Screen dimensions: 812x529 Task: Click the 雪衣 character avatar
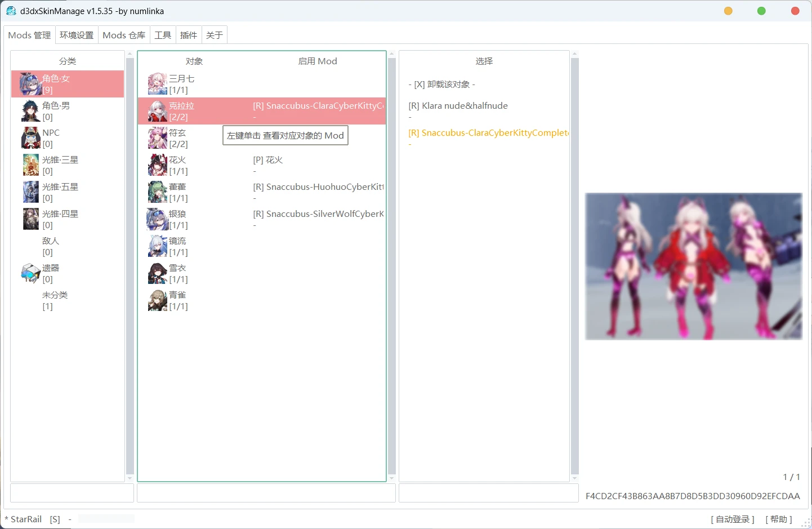(x=158, y=273)
